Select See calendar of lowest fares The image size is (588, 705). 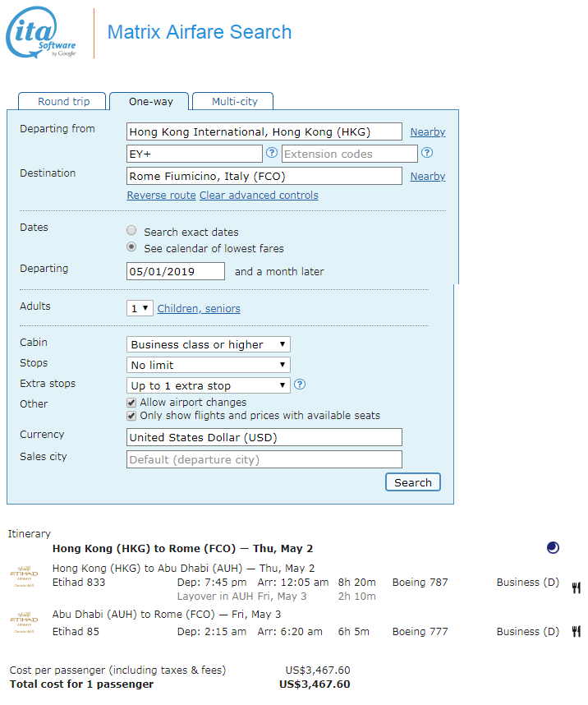point(131,247)
